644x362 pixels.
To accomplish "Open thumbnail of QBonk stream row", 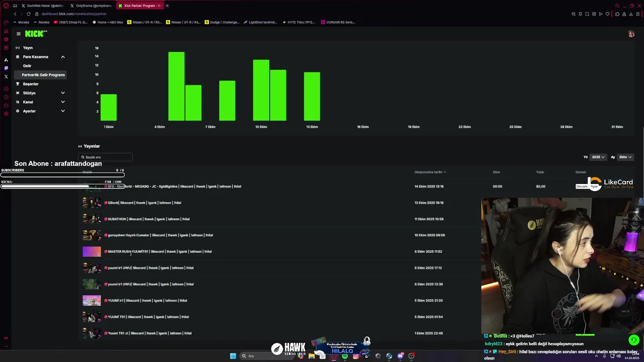I will pos(92,203).
